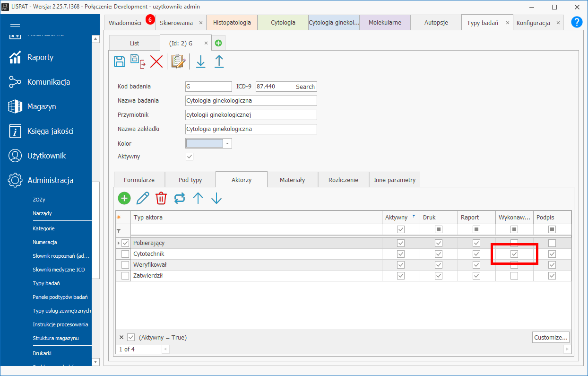Click the Save and close icon
The width and height of the screenshot is (588, 376).
pyautogui.click(x=138, y=61)
